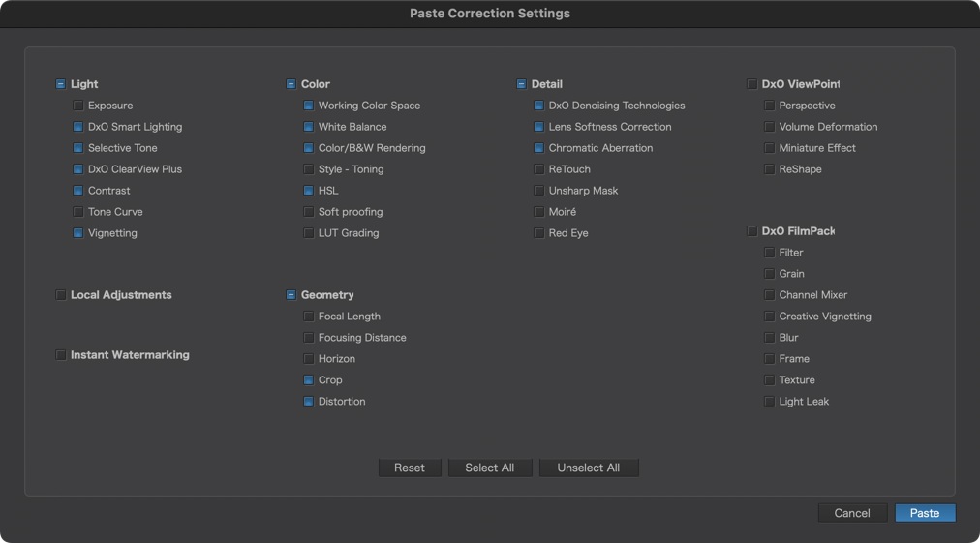Uncheck the HSL checkbox
The width and height of the screenshot is (980, 543).
pyautogui.click(x=308, y=191)
